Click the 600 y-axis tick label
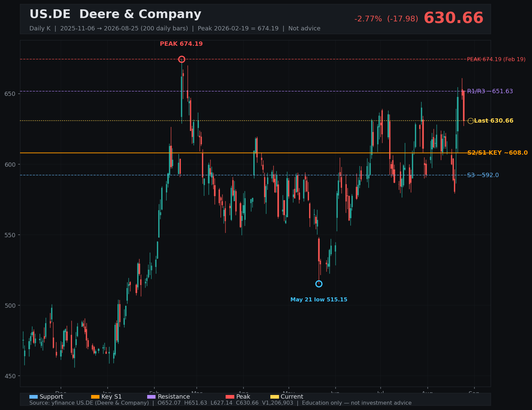 10,164
